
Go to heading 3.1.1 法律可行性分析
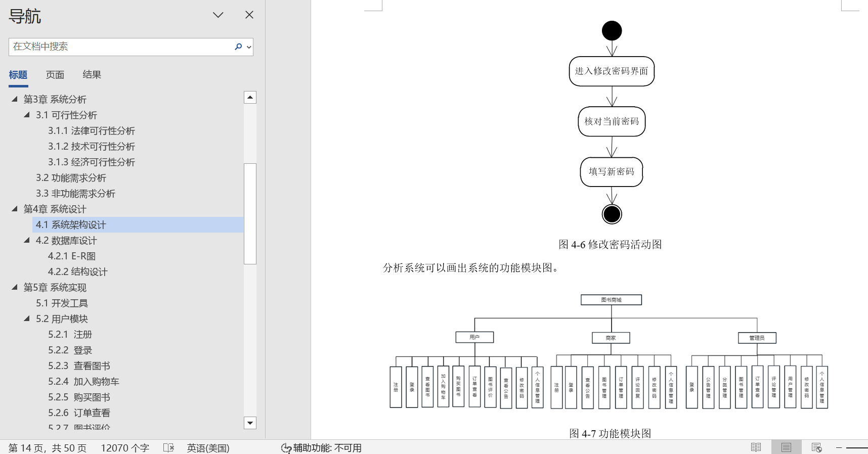pos(92,130)
